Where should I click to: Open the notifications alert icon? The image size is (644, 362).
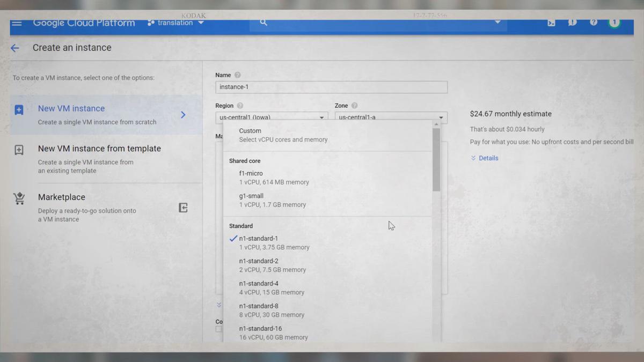(x=572, y=23)
